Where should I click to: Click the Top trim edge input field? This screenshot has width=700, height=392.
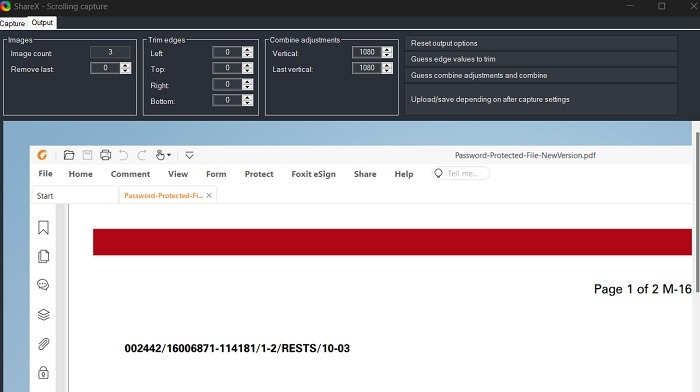(x=228, y=68)
